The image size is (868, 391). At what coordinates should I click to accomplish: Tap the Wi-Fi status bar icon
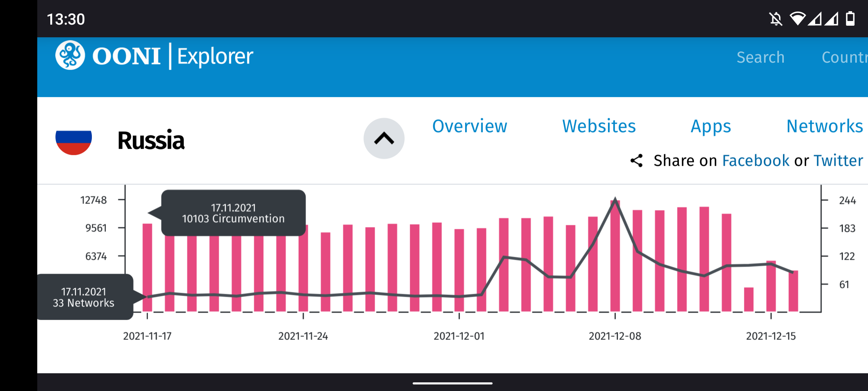(x=797, y=19)
